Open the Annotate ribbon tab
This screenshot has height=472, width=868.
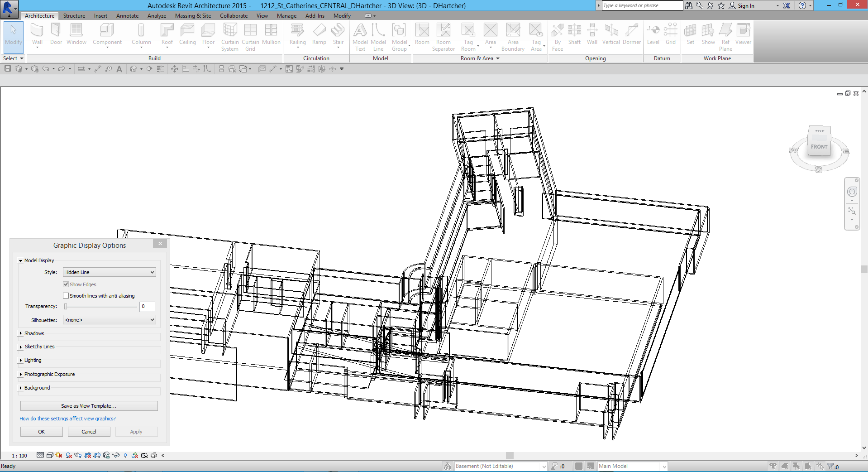tap(127, 16)
